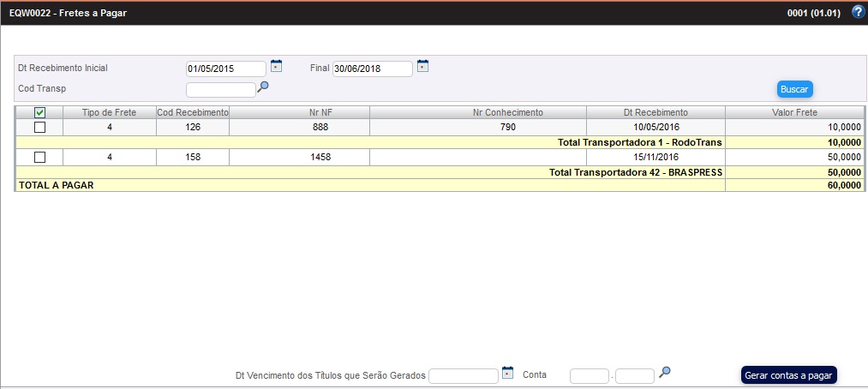Open calendar for Dt Recebimento Inicial
The image size is (868, 389).
(277, 66)
